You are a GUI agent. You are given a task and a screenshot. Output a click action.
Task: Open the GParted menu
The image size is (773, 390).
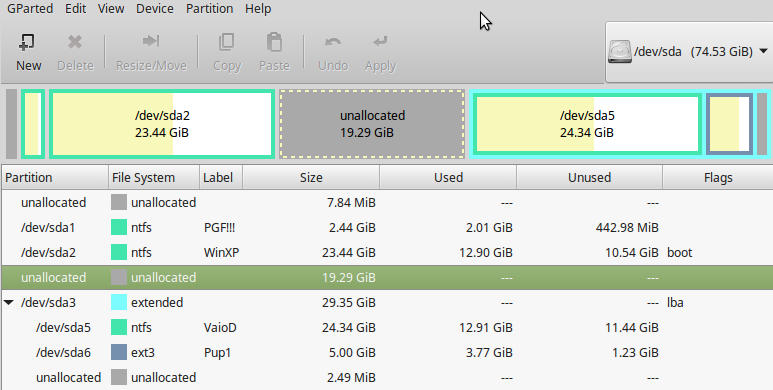point(30,9)
